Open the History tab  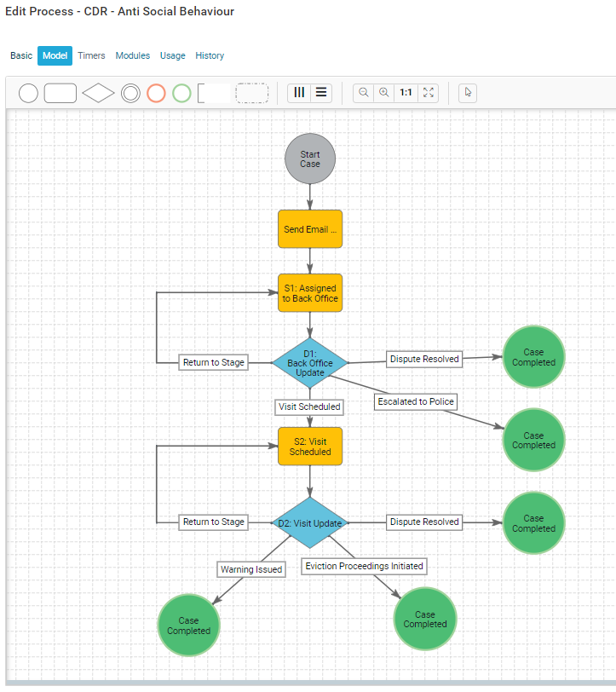[210, 55]
